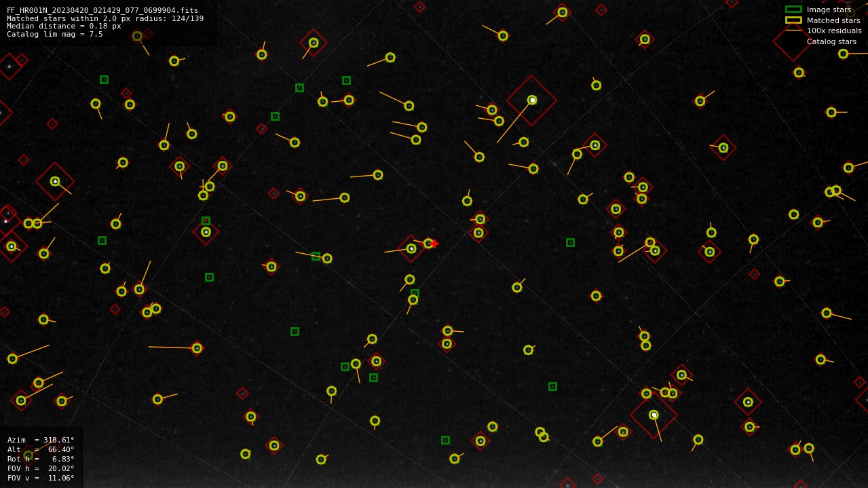This screenshot has height=488, width=868.
Task: Click the yellow 'Matched stars' legend swatch
Action: 793,20
